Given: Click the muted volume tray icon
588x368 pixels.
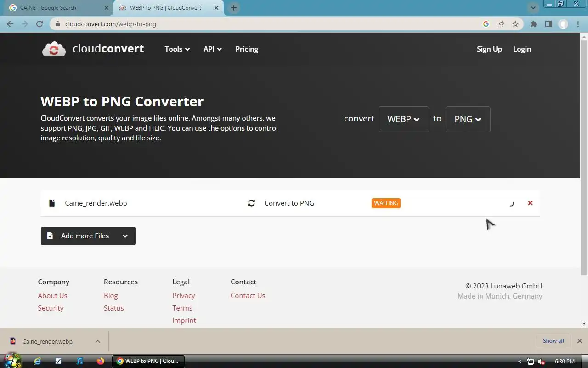Looking at the screenshot, I should point(542,362).
